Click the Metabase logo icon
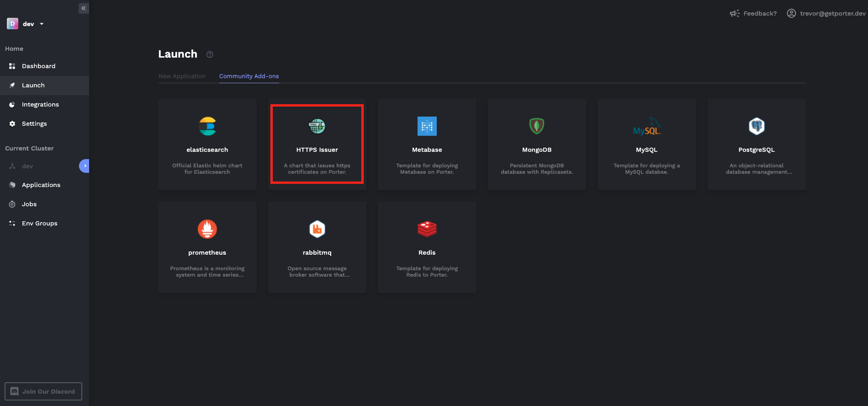Image resolution: width=868 pixels, height=406 pixels. (x=427, y=126)
